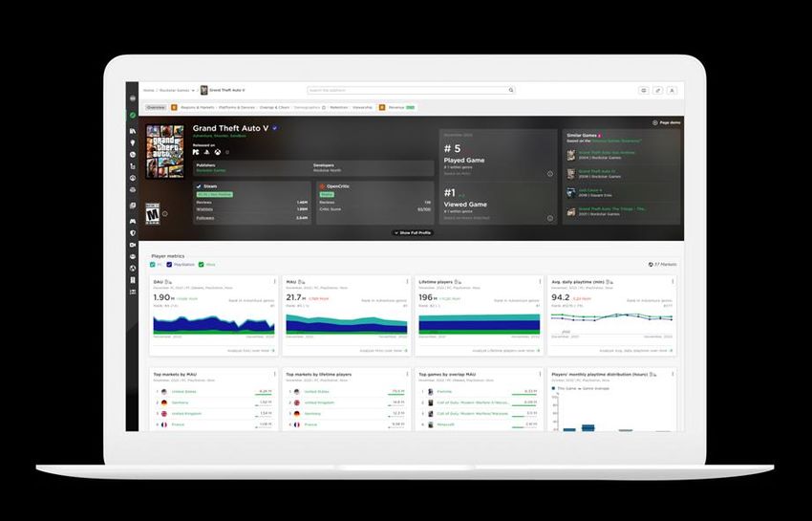Click the Page demo button
812x521 pixels.
coord(667,123)
